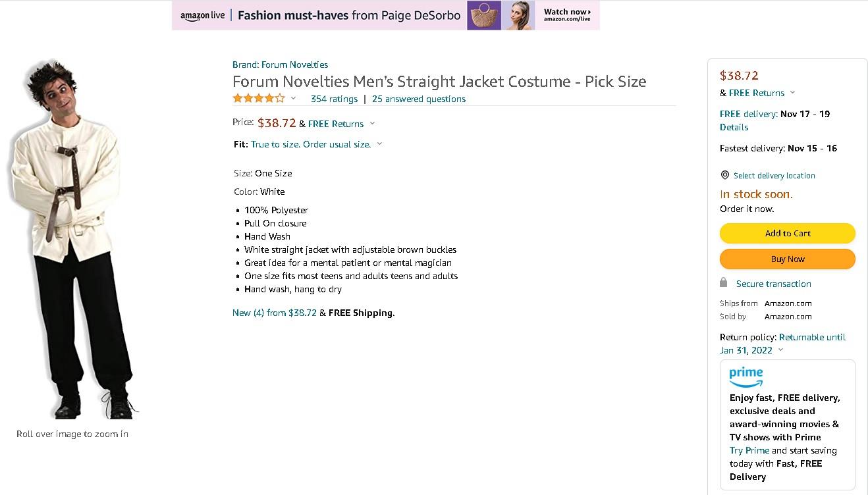Click the delivery location pin icon
Image resolution: width=868 pixels, height=495 pixels.
(725, 175)
